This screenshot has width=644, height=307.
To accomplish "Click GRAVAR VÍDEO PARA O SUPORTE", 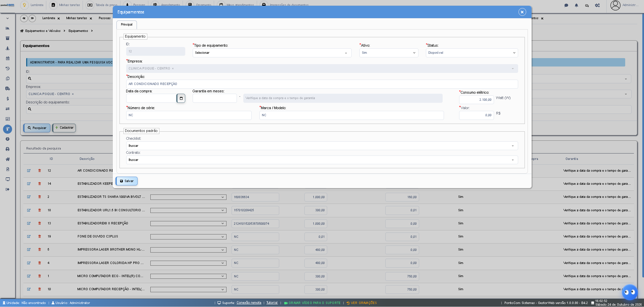I will pyautogui.click(x=312, y=303).
